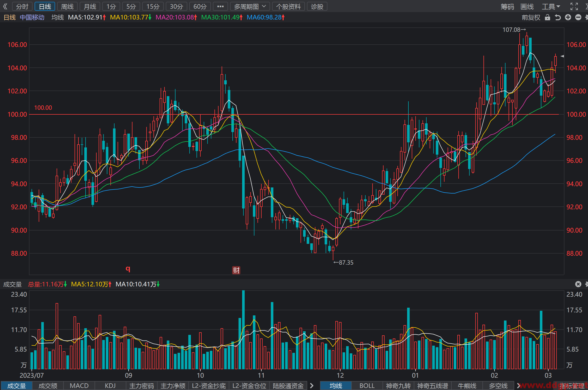
Task: Click the 财 financial report marker
Action: coord(236,270)
